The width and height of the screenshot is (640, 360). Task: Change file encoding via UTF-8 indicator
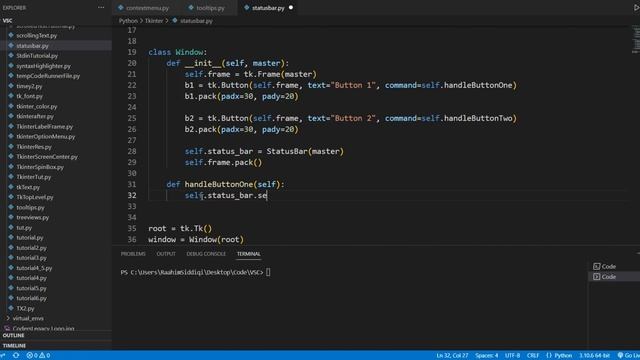pyautogui.click(x=512, y=356)
